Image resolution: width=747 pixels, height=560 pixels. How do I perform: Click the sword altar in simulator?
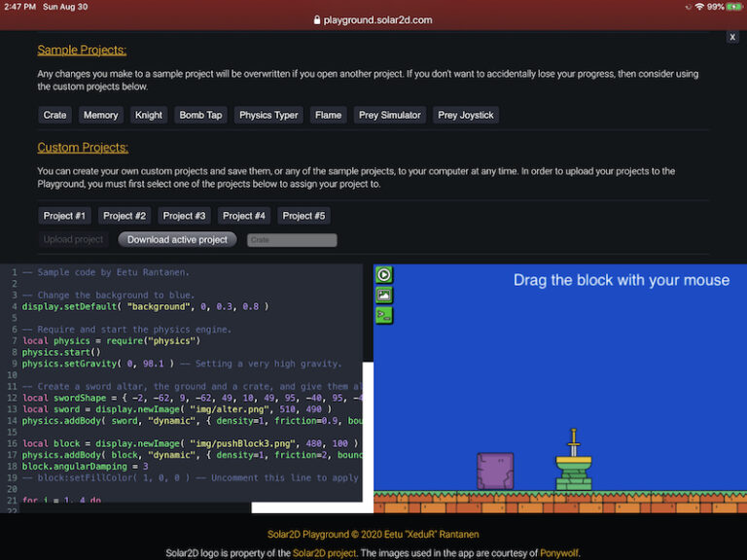point(574,460)
